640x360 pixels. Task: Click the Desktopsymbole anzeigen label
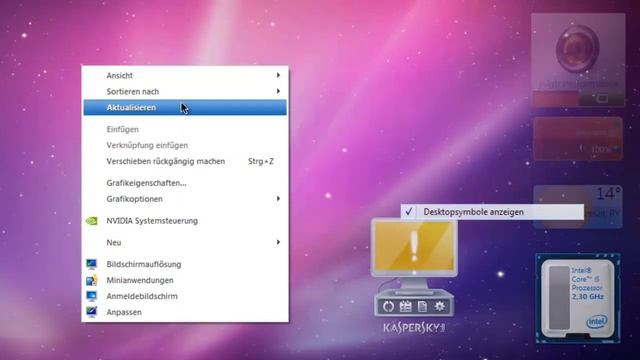[x=473, y=212]
